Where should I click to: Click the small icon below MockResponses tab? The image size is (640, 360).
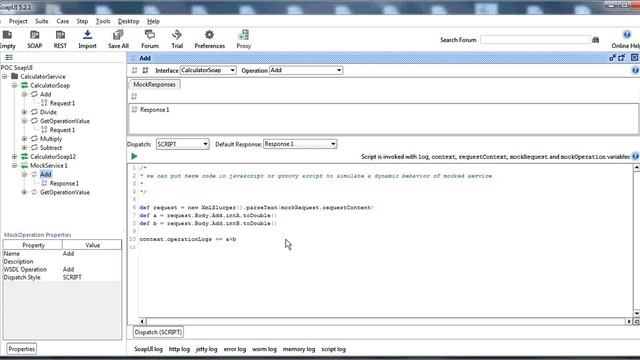pos(134,96)
